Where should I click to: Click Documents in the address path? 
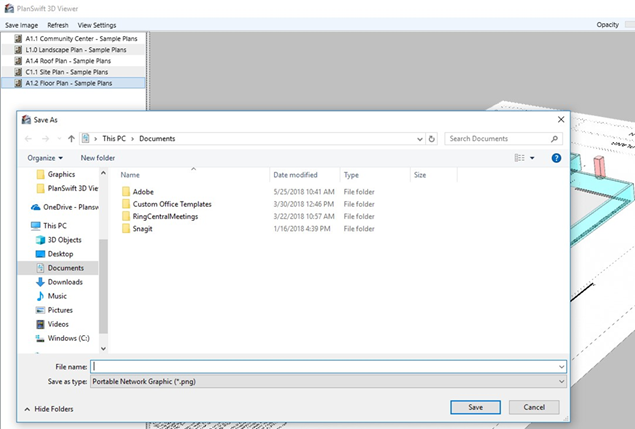coord(157,139)
